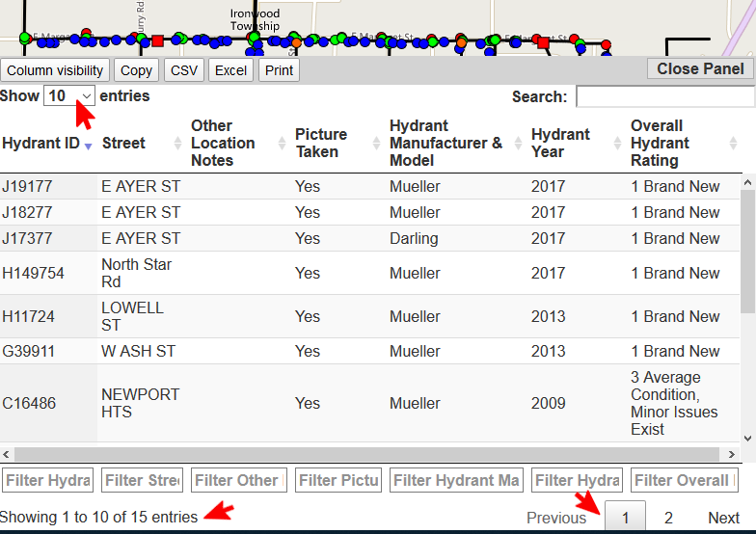This screenshot has width=756, height=534.
Task: Click the red square marker on map
Action: [157, 40]
